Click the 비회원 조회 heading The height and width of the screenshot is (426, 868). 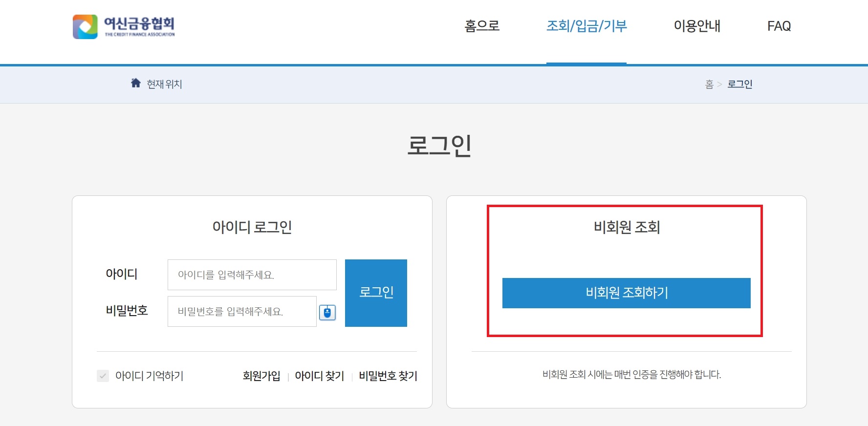627,227
